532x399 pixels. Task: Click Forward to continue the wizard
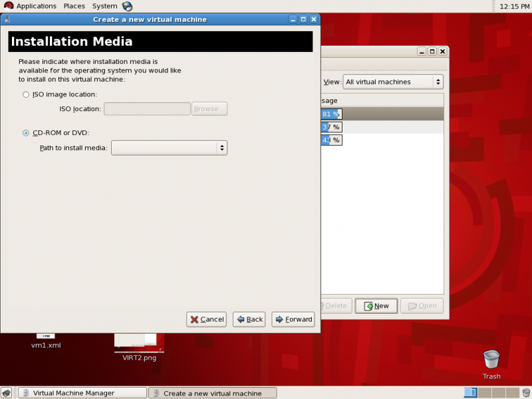(x=293, y=319)
